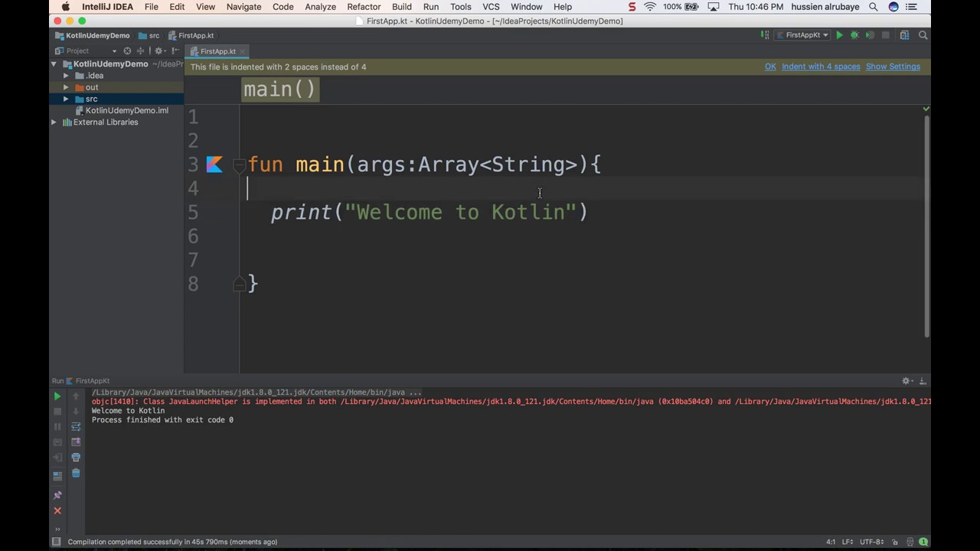Expand External Libraries node

point(54,122)
